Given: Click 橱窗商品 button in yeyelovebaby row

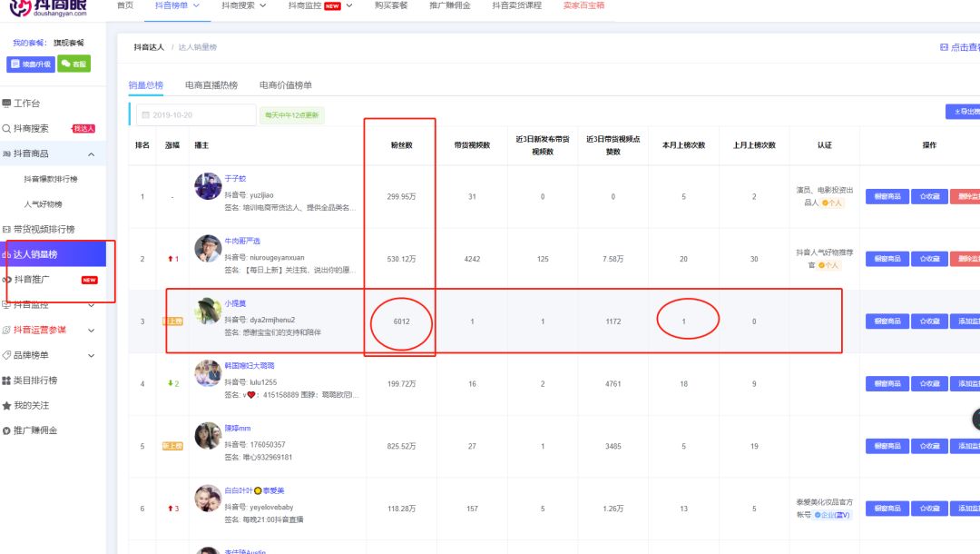Looking at the screenshot, I should coord(887,509).
